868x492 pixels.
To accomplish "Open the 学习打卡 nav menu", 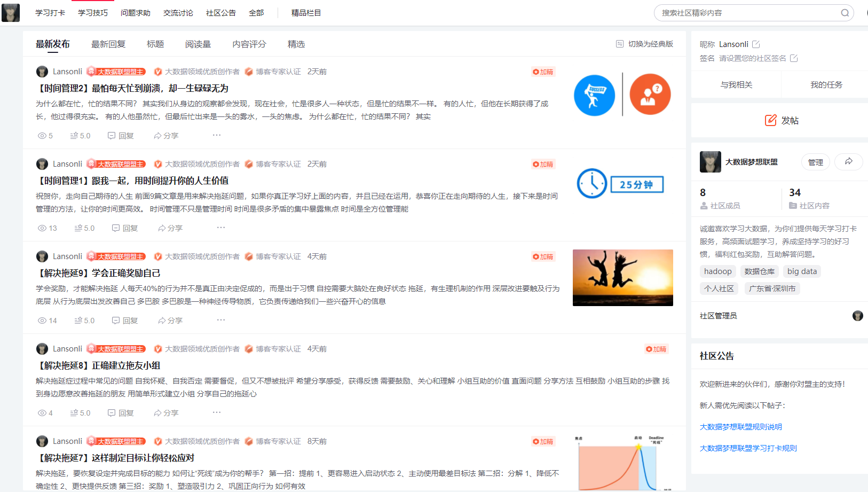I will click(50, 13).
